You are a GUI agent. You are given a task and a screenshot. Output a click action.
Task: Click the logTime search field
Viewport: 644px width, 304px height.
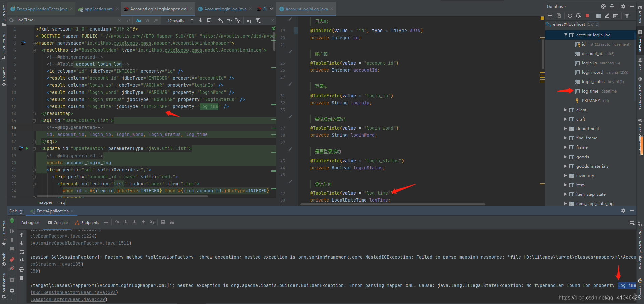(67, 20)
